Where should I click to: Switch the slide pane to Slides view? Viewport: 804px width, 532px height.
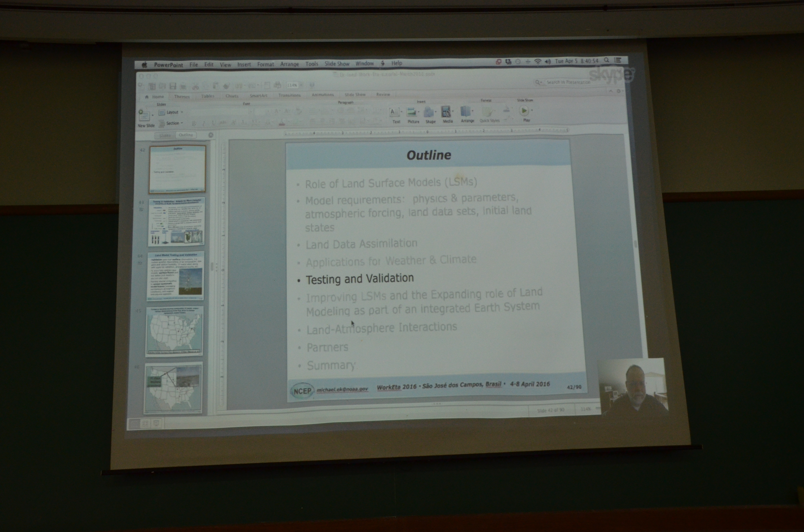(165, 135)
